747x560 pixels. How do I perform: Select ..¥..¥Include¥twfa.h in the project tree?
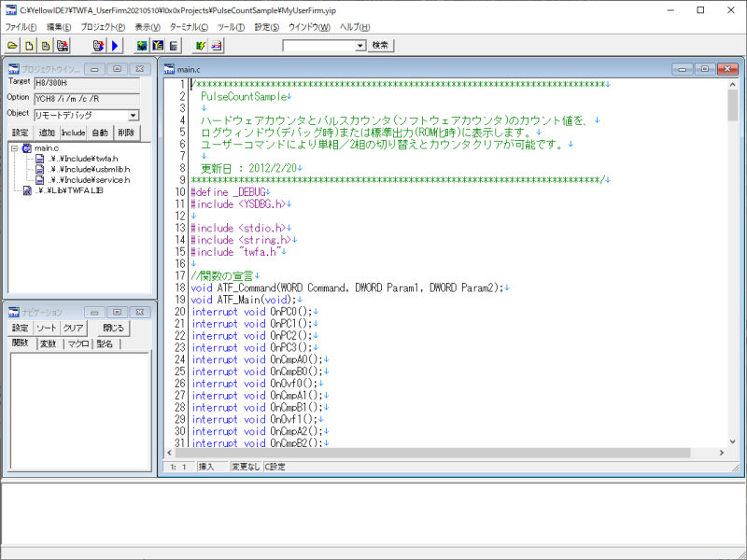83,159
